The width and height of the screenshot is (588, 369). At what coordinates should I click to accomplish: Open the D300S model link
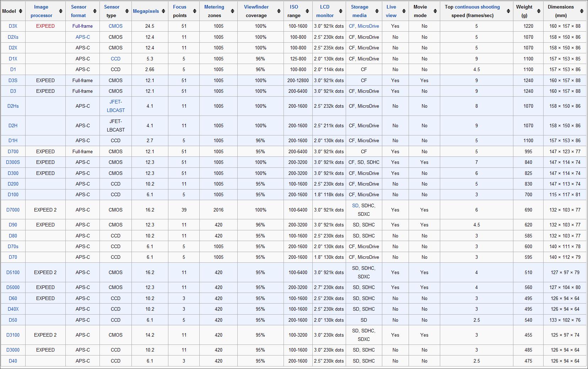tap(13, 162)
